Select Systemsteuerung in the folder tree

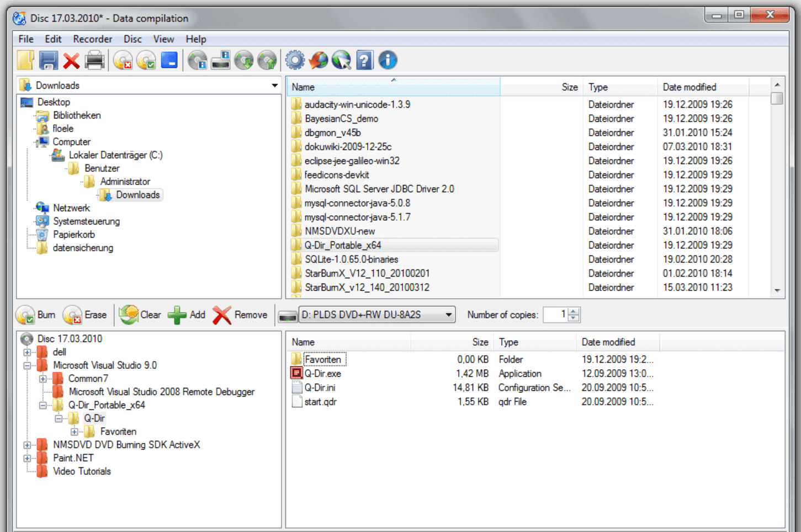(86, 221)
